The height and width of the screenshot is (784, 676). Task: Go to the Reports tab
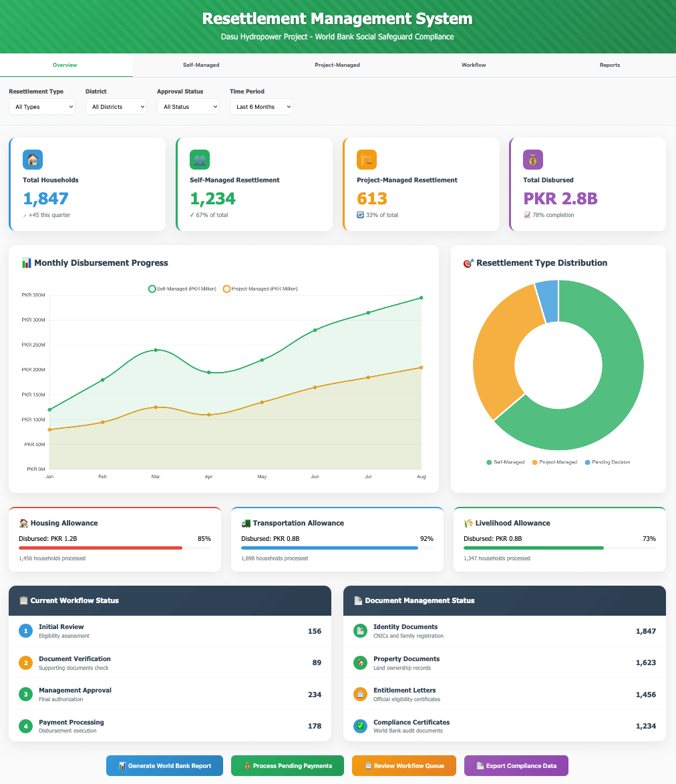[x=609, y=65]
